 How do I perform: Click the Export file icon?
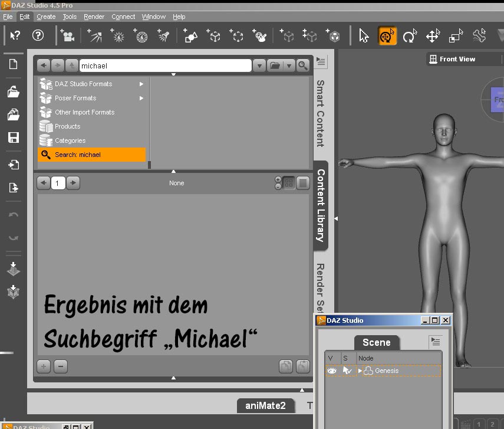[x=13, y=187]
